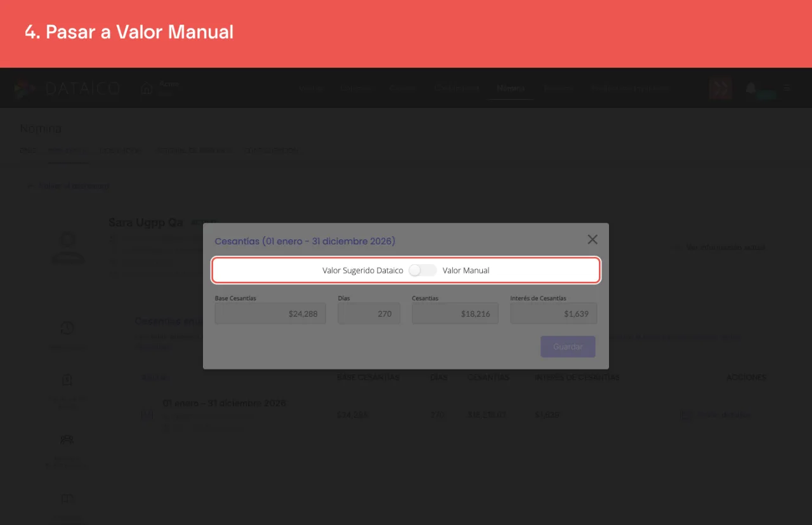Click the Valor Sugerido Dataico label
Image resolution: width=812 pixels, height=525 pixels.
[x=363, y=270]
